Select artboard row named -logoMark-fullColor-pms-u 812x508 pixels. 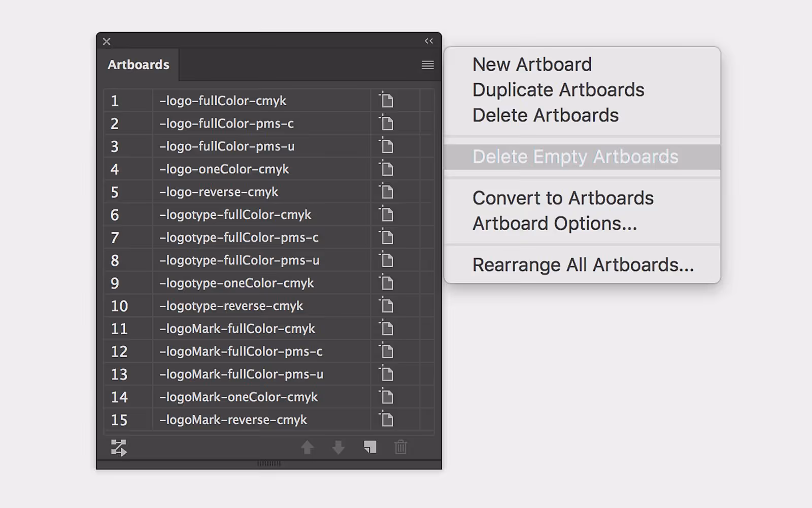pyautogui.click(x=269, y=374)
